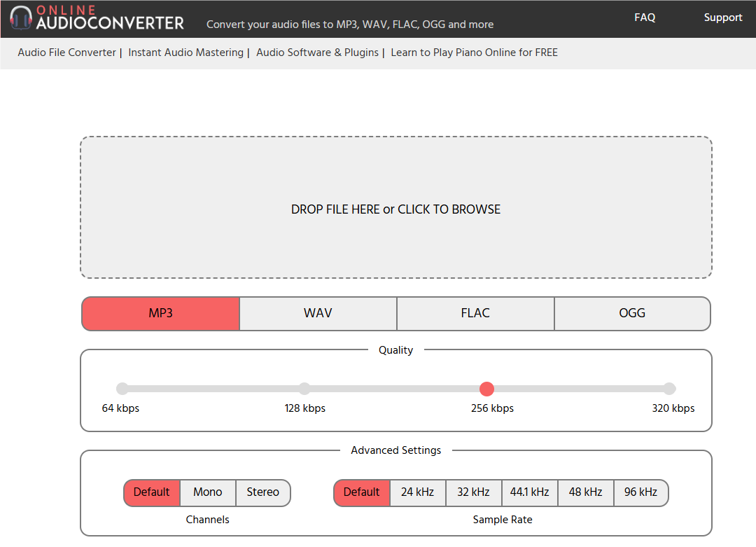Set sample rate to 44.1 kHz

click(529, 492)
